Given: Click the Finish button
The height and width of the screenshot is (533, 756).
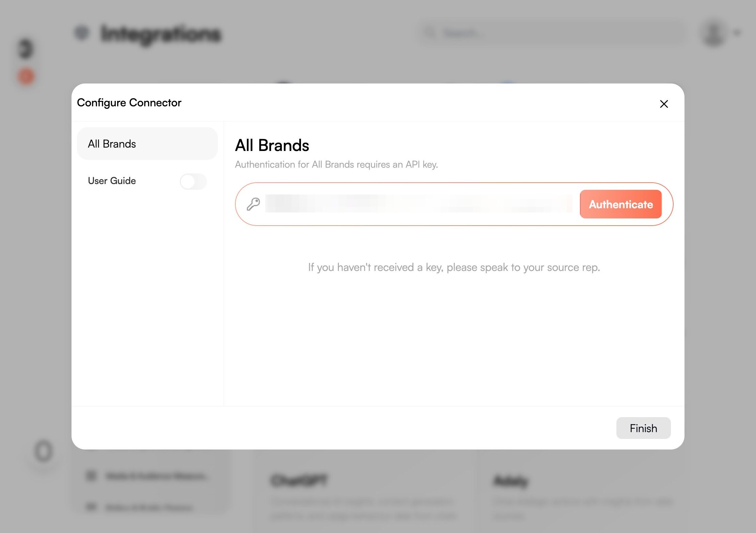Looking at the screenshot, I should tap(643, 428).
